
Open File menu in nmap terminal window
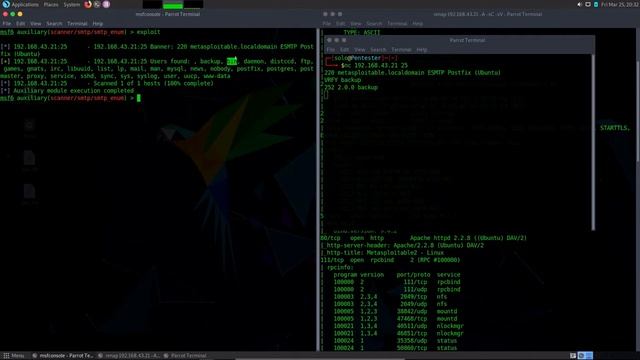tap(327, 24)
